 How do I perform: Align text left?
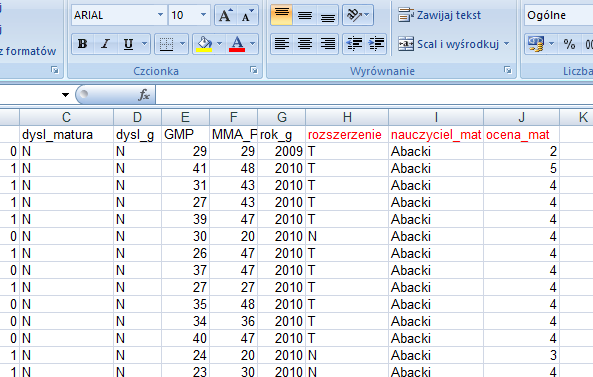coord(281,44)
